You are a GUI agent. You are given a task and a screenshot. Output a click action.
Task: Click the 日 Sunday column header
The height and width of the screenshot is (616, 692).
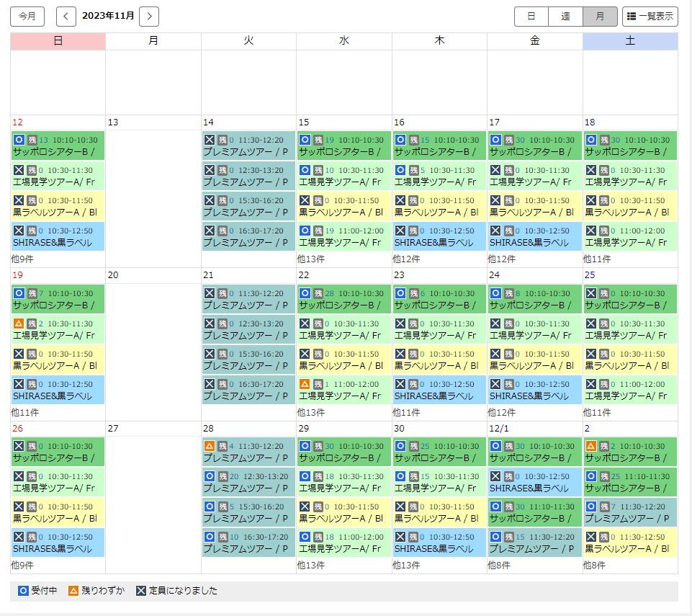pos(58,41)
